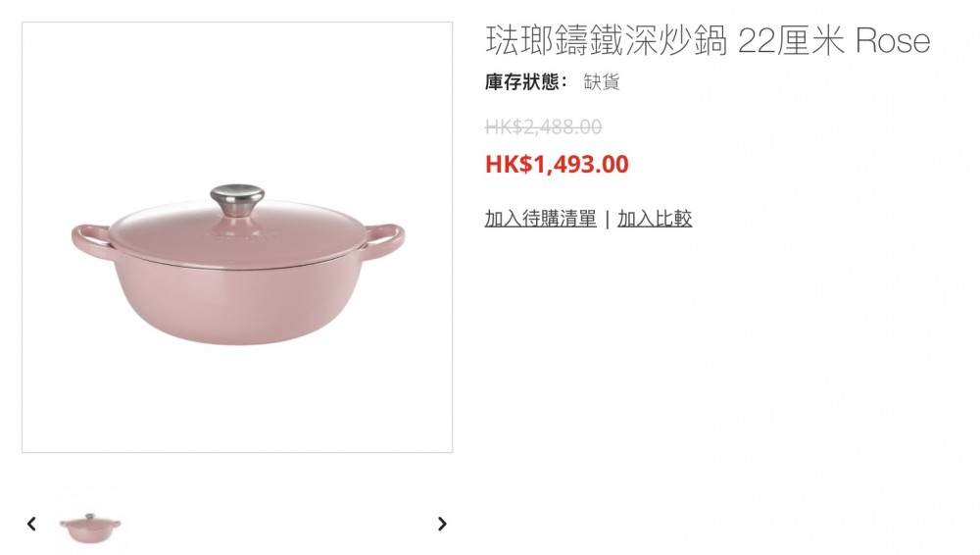
Task: Click the original price HK$2,488.00
Action: point(543,127)
